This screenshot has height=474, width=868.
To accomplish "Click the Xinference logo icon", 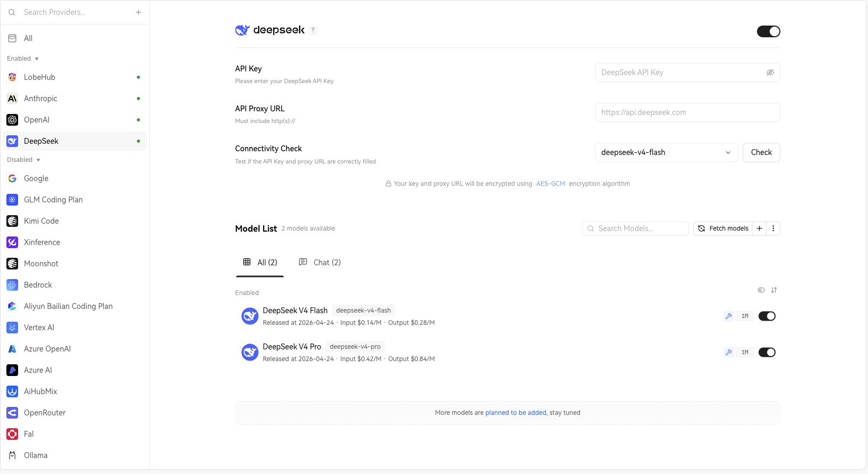I will click(x=12, y=242).
